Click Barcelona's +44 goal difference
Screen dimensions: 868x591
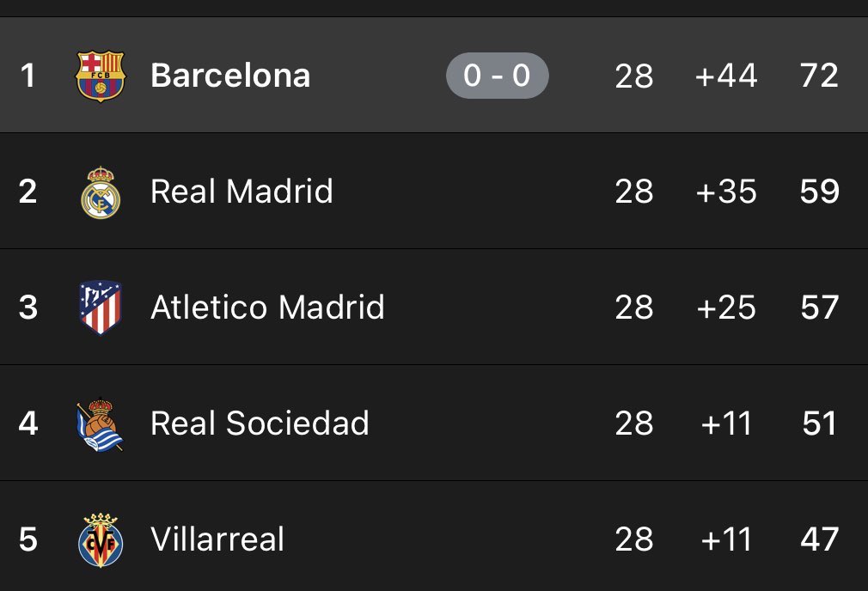726,76
